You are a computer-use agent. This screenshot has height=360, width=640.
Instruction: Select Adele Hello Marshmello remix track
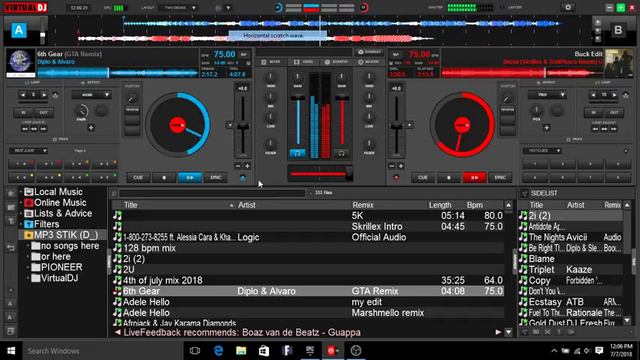[x=308, y=313]
